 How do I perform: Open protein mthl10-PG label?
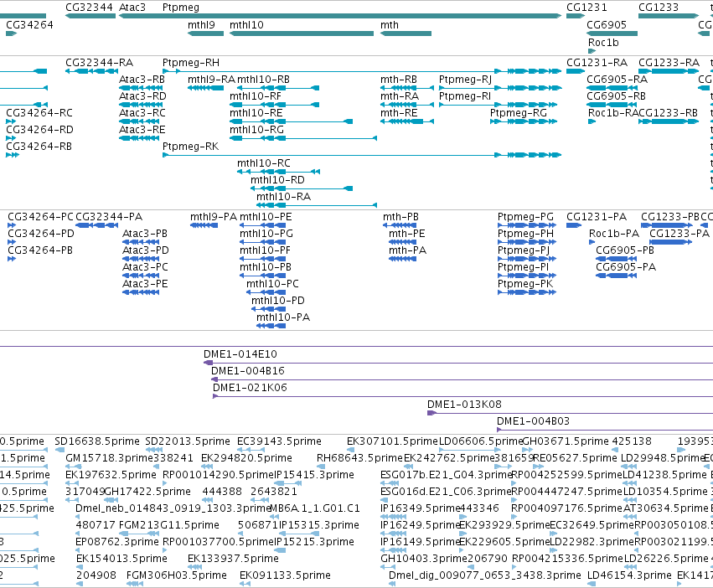point(266,234)
